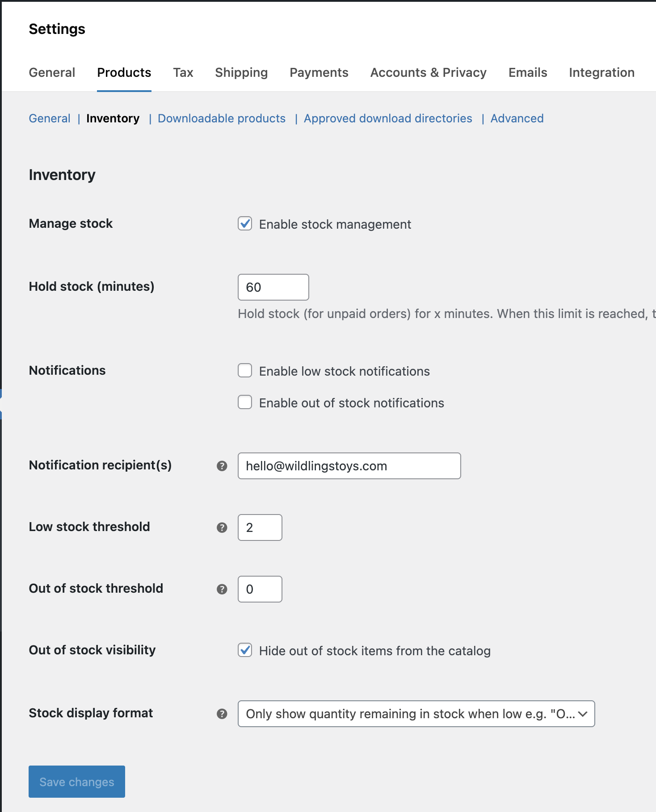Click help icon for Out of stock threshold
This screenshot has height=812, width=656.
[222, 589]
